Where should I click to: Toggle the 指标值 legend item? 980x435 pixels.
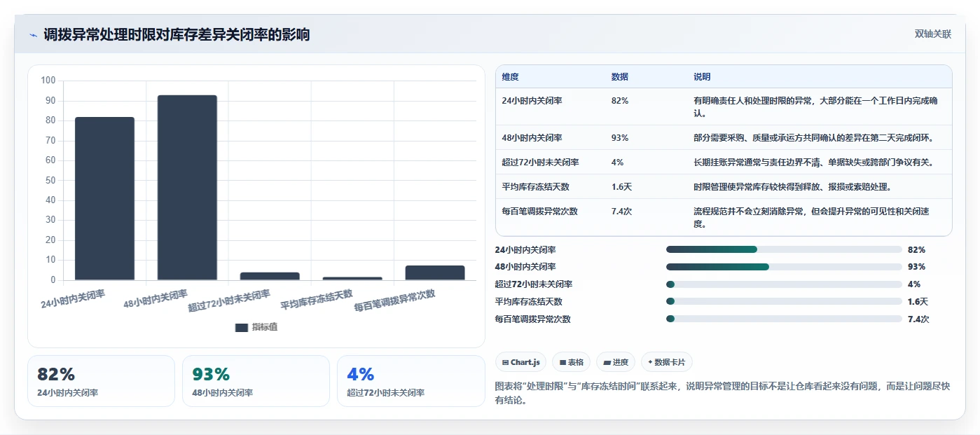(x=256, y=327)
